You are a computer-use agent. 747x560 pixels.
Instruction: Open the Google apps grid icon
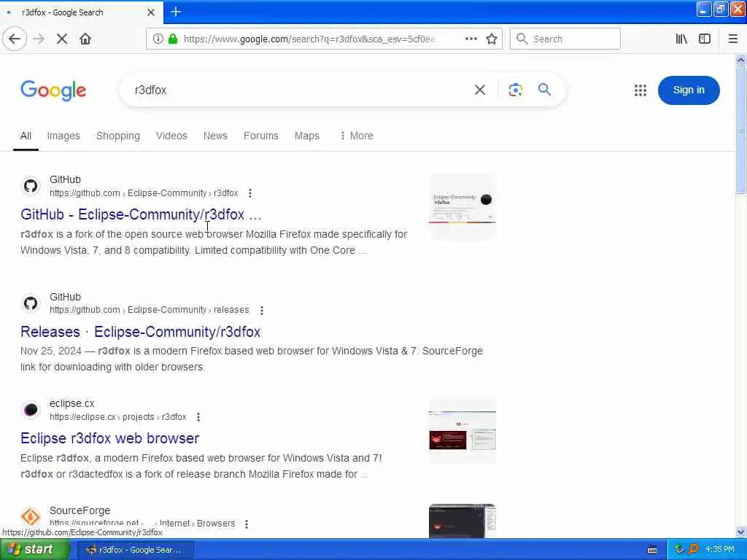pyautogui.click(x=640, y=90)
